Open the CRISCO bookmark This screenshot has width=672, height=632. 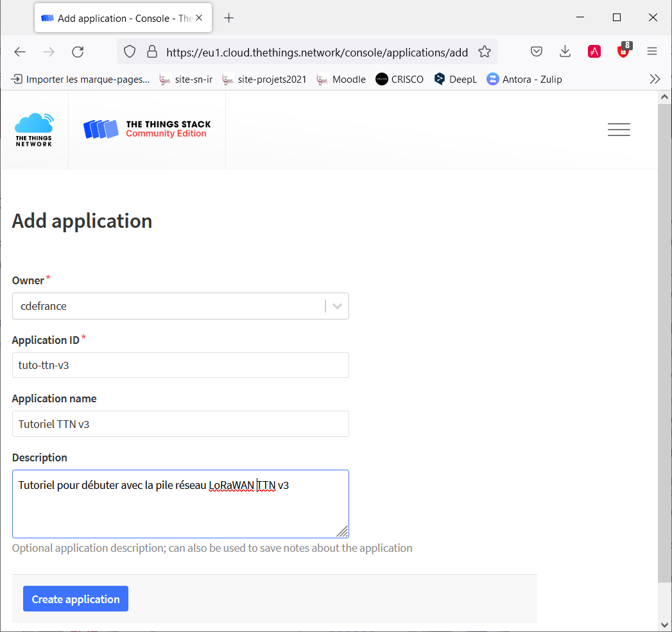click(x=399, y=80)
